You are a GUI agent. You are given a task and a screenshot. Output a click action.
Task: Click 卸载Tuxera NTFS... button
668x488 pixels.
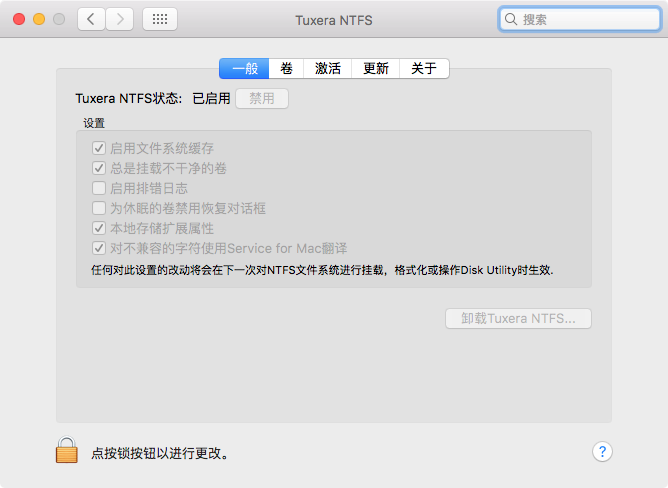click(518, 318)
